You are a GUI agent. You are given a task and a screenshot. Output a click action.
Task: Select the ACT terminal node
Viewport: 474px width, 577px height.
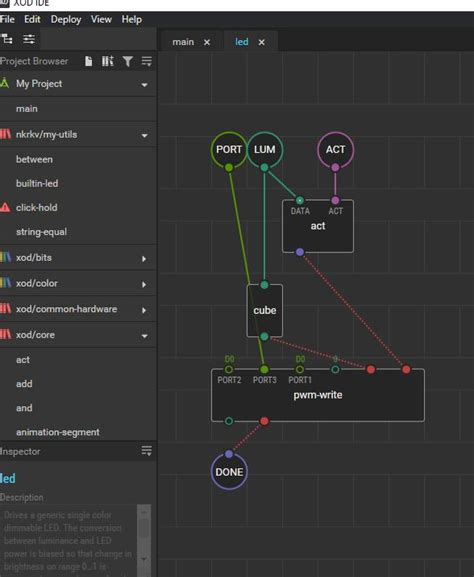(335, 149)
